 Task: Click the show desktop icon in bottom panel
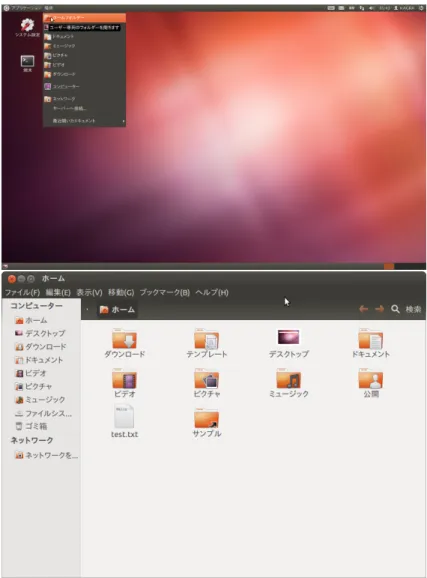coord(5,266)
